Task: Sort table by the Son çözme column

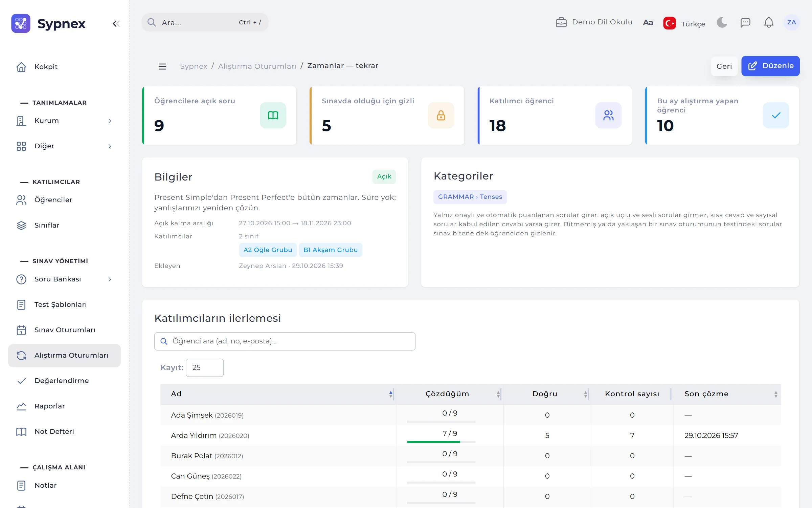Action: [727, 394]
